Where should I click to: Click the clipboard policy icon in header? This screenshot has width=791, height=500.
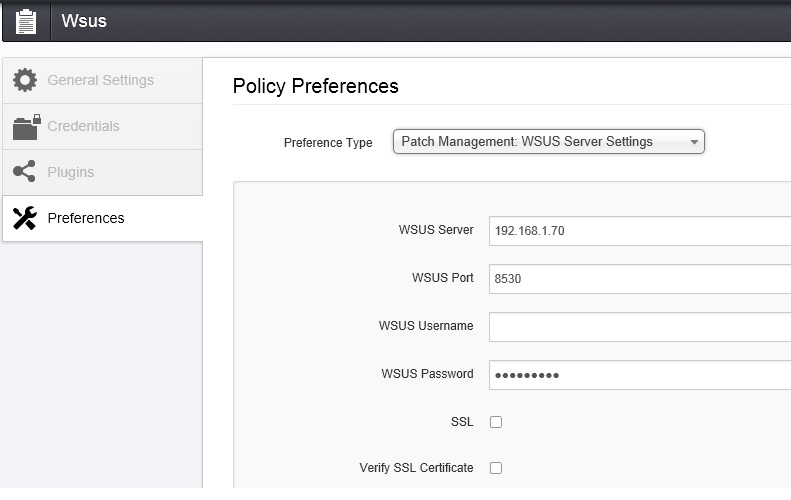(x=27, y=21)
